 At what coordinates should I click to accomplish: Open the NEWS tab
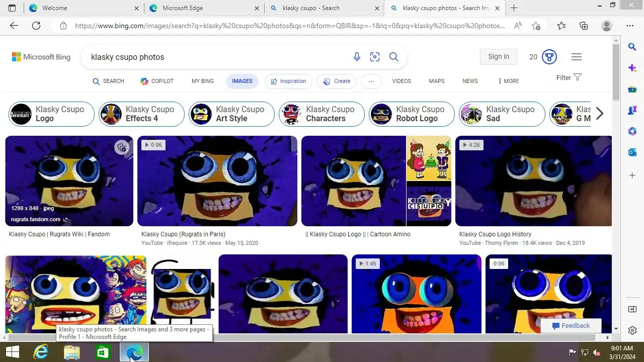coord(470,81)
